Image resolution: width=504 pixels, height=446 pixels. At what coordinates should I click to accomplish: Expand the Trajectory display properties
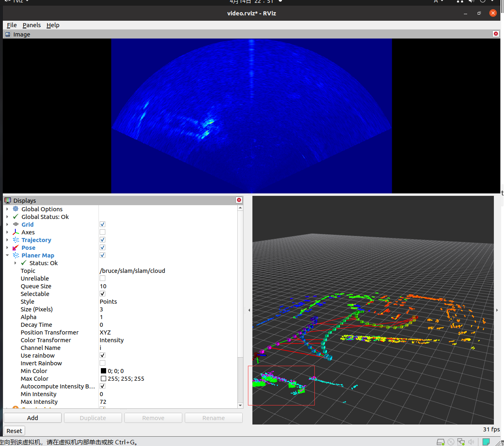click(7, 240)
